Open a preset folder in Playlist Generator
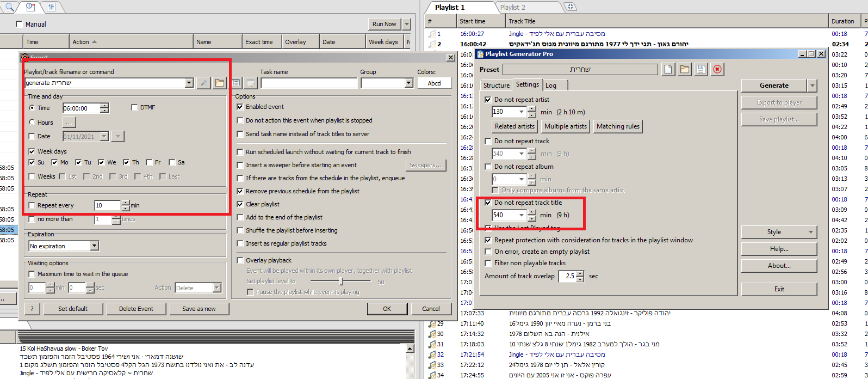 [x=684, y=69]
